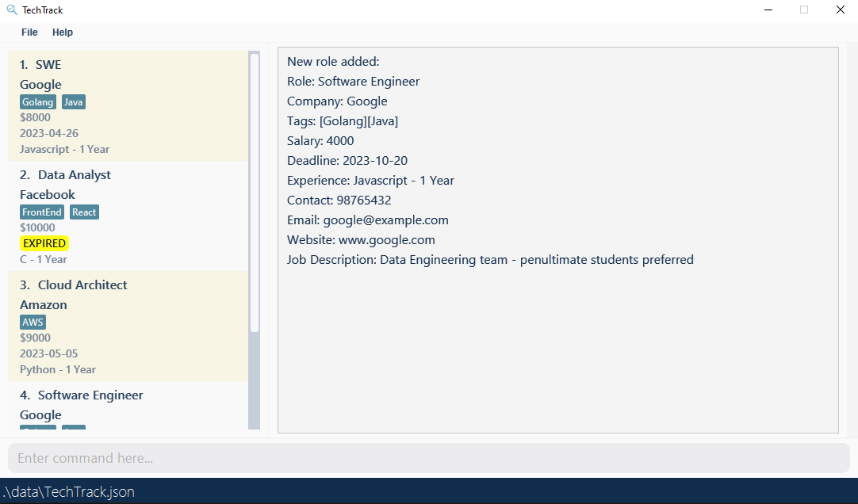Click the 'Python - 1 Year' experience text
The image size is (858, 504).
(58, 369)
